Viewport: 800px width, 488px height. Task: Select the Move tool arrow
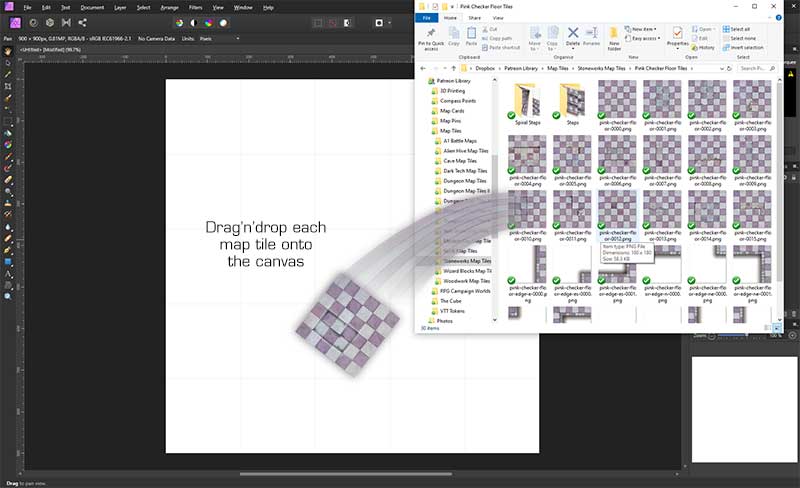pos(8,63)
